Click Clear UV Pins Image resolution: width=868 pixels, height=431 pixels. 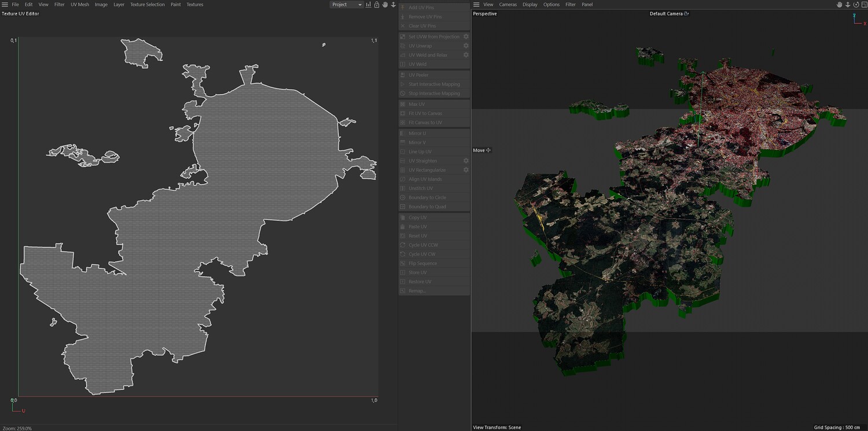point(434,26)
